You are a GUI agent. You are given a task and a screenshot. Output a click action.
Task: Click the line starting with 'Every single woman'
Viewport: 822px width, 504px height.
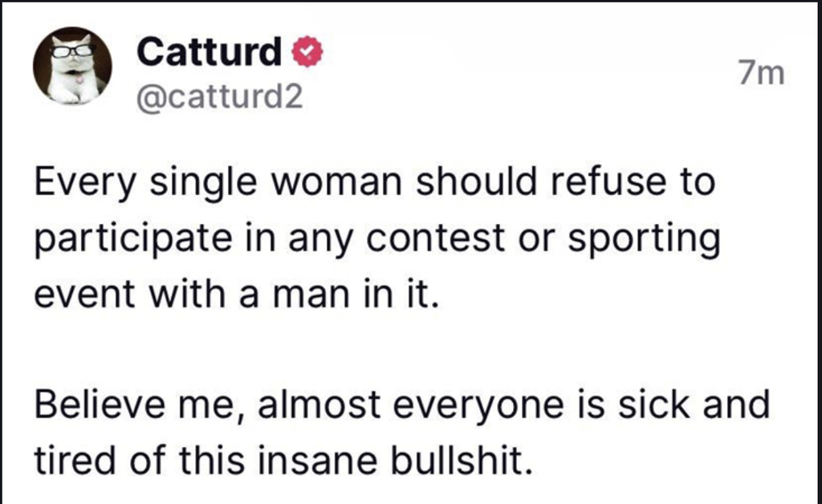[375, 183]
